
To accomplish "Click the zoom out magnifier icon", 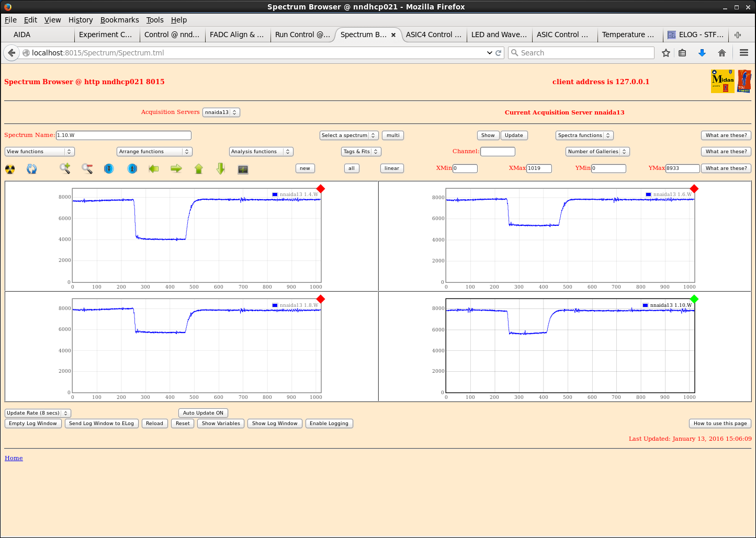I will tap(87, 168).
